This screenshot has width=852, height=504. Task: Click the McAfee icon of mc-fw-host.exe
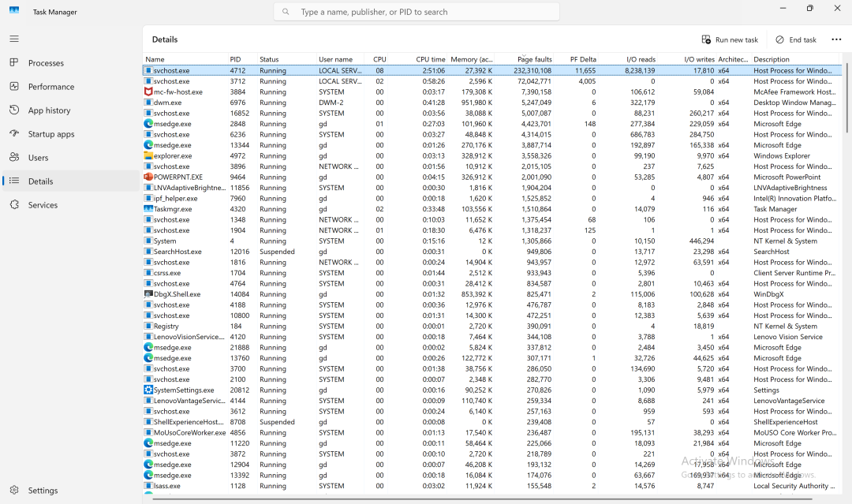[148, 91]
